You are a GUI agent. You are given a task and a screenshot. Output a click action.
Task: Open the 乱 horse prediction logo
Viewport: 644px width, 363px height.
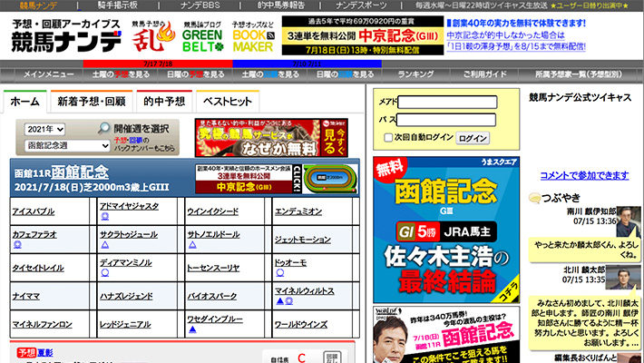click(x=153, y=36)
